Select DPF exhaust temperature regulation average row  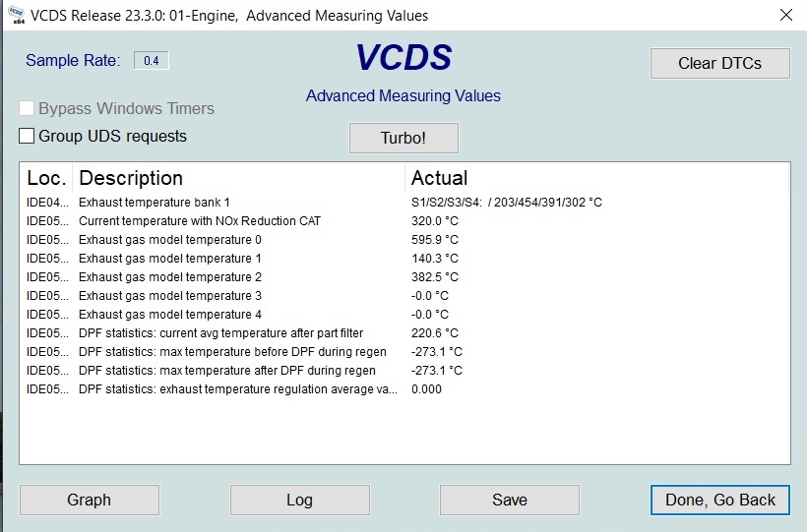click(404, 389)
